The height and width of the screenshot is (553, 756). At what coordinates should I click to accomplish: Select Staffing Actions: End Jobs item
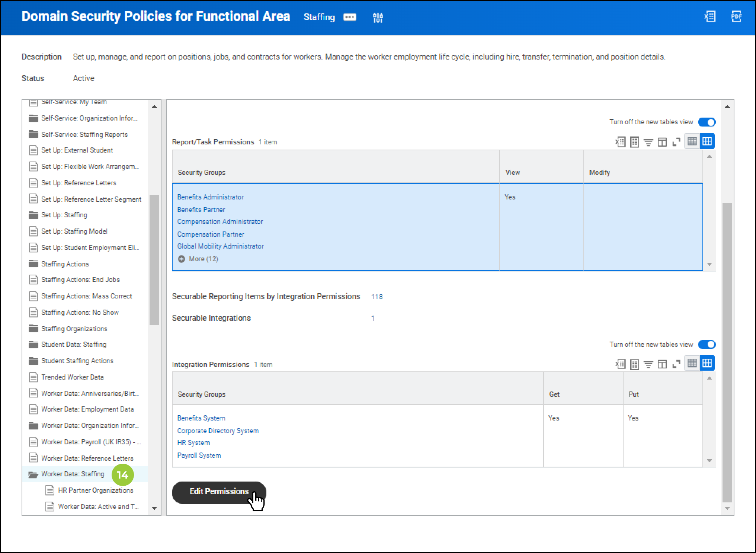click(80, 279)
